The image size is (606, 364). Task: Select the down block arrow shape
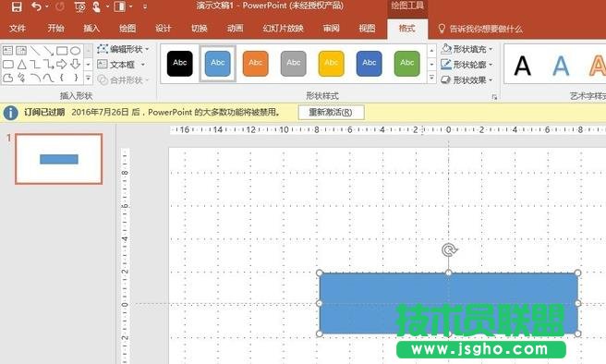76,64
